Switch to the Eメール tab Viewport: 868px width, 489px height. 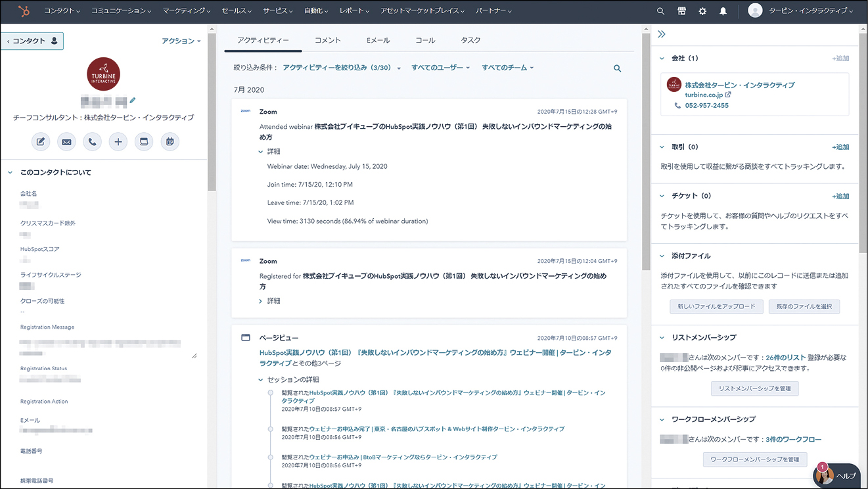click(x=378, y=41)
